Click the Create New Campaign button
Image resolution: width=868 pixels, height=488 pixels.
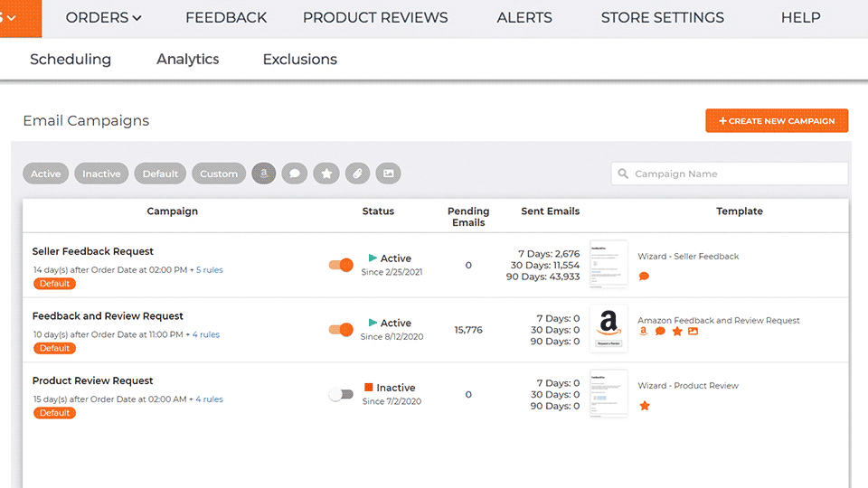(777, 121)
